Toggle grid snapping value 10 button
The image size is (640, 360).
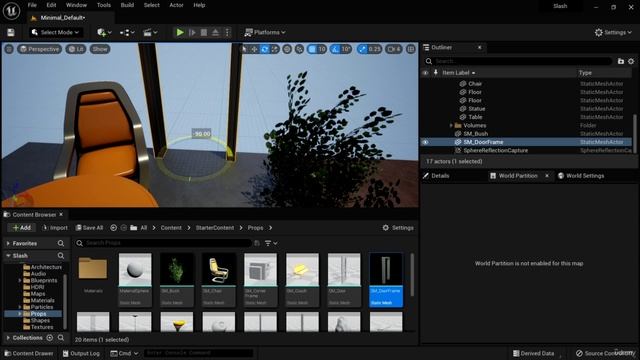pyautogui.click(x=317, y=49)
